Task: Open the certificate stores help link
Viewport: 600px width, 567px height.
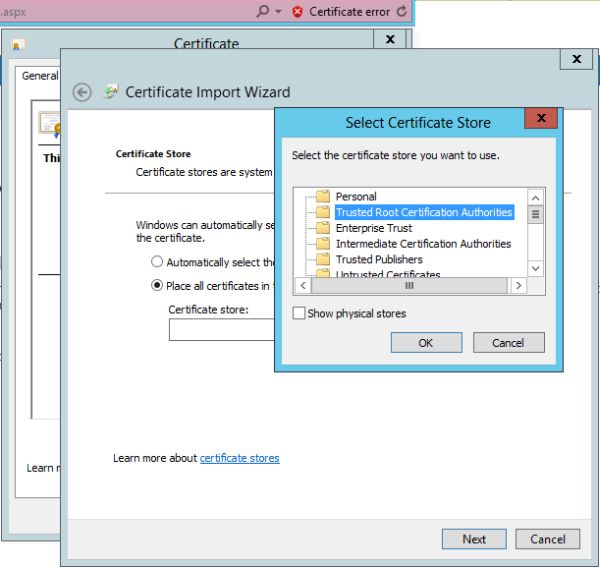Action: [239, 458]
